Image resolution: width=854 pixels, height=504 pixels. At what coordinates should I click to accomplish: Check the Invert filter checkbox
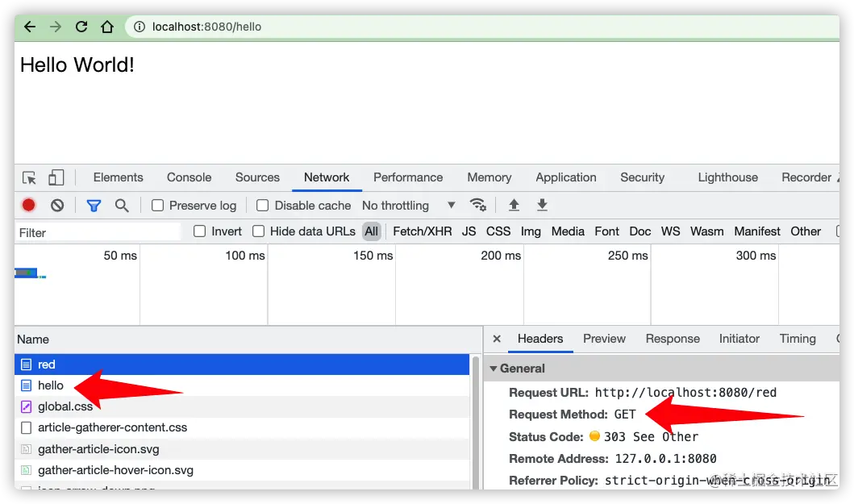(x=200, y=231)
